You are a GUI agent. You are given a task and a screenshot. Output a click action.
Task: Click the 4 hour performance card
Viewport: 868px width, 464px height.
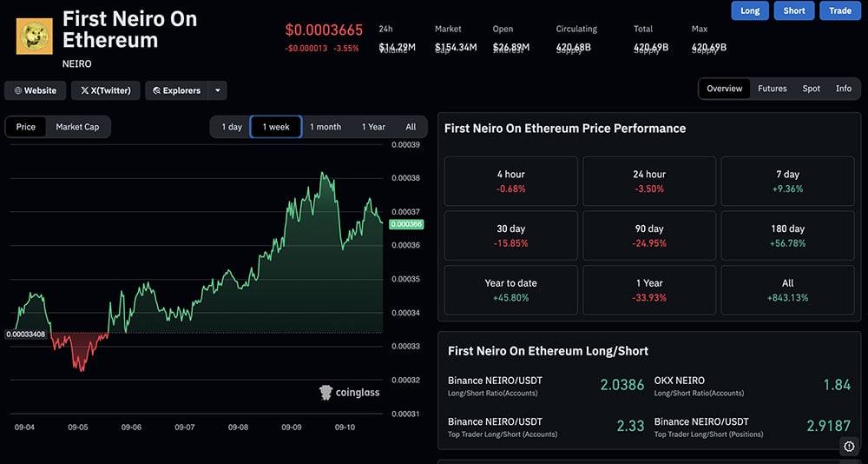511,182
